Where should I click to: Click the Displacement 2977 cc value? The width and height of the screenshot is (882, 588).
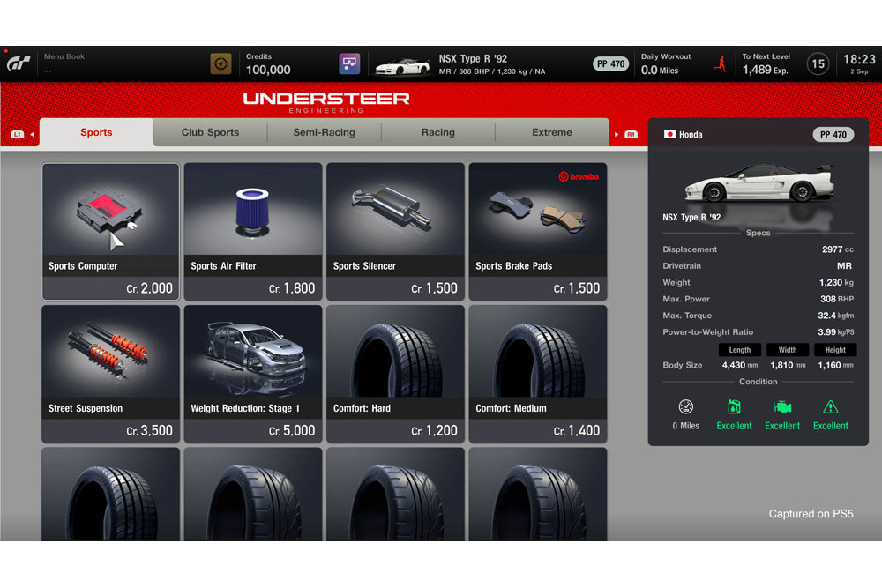coord(838,249)
